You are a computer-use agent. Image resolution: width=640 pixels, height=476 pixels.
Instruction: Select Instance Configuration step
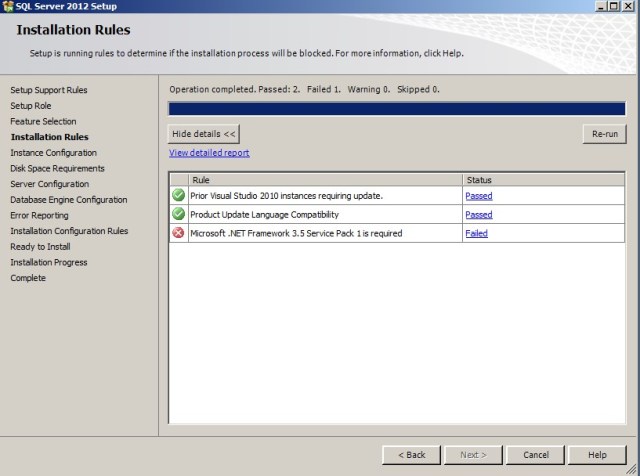(x=53, y=153)
